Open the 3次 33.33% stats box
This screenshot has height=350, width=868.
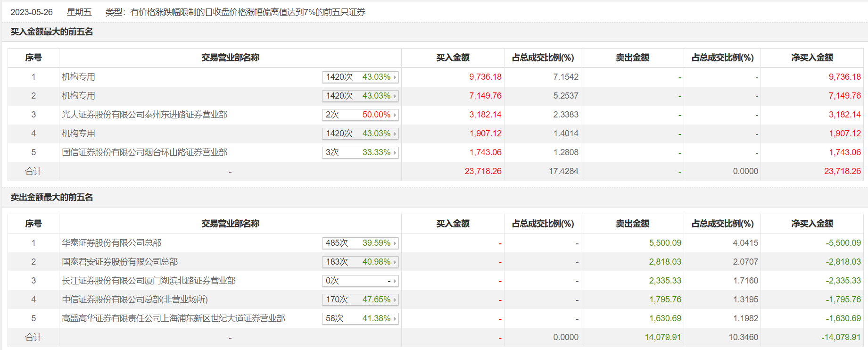point(360,152)
